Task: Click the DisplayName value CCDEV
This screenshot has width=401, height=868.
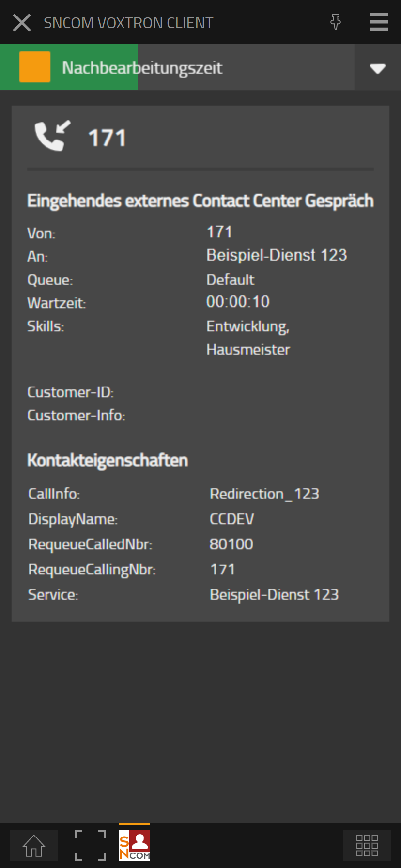Action: [231, 519]
